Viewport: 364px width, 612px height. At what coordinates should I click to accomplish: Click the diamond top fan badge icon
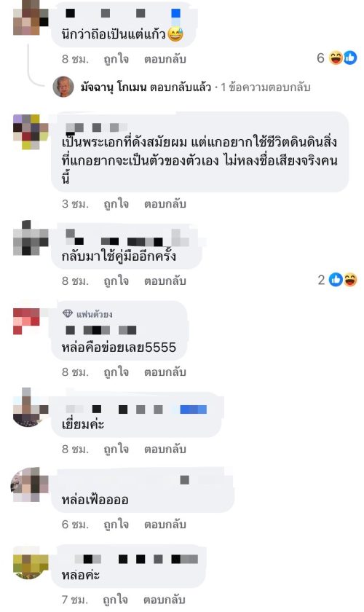68,313
